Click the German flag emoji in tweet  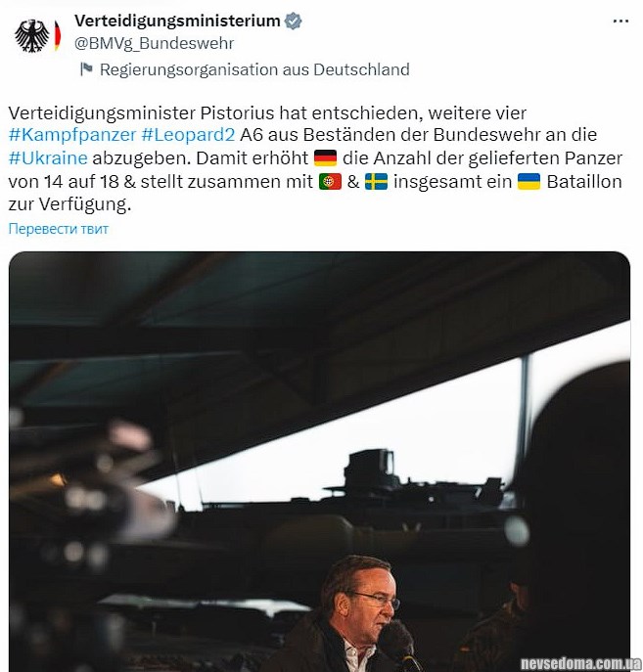[325, 158]
